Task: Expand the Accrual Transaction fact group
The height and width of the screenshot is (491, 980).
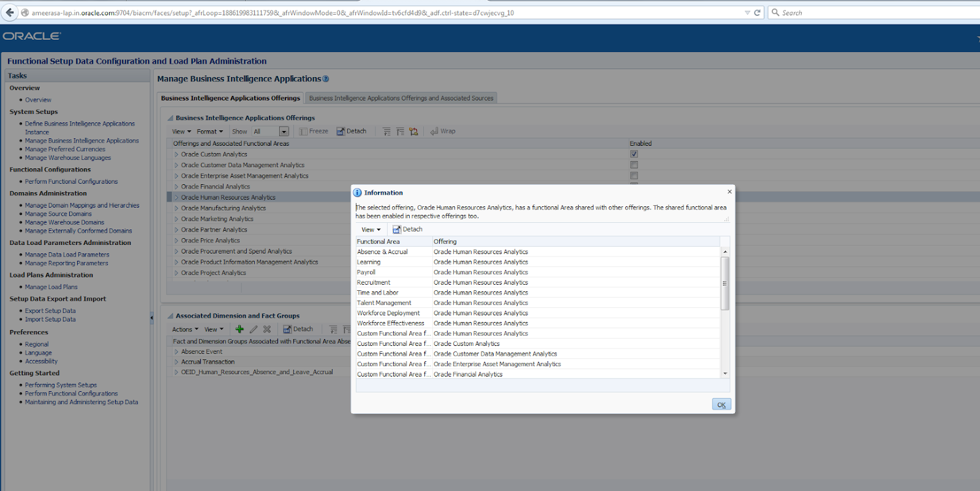Action: 176,362
